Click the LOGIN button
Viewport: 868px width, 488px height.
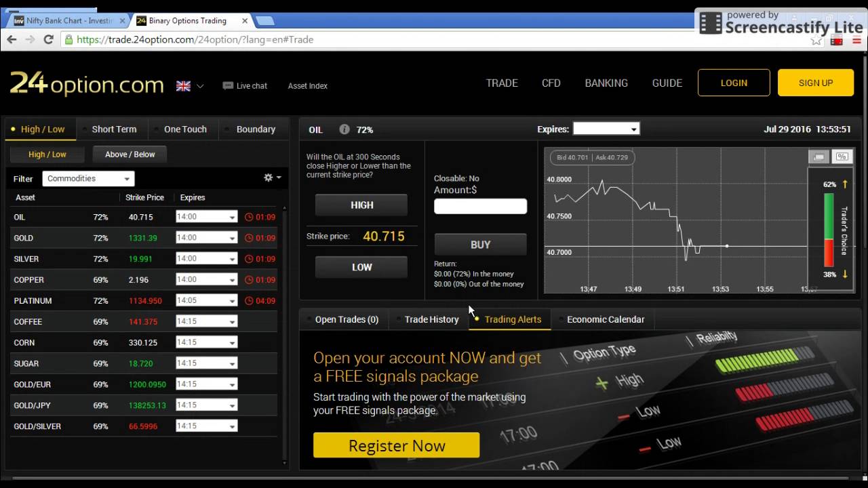point(734,83)
